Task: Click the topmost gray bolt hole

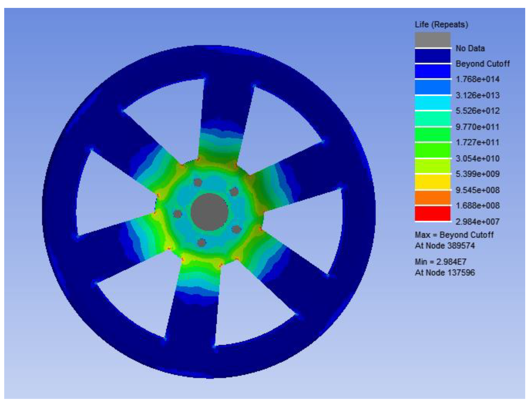Action: [198, 182]
